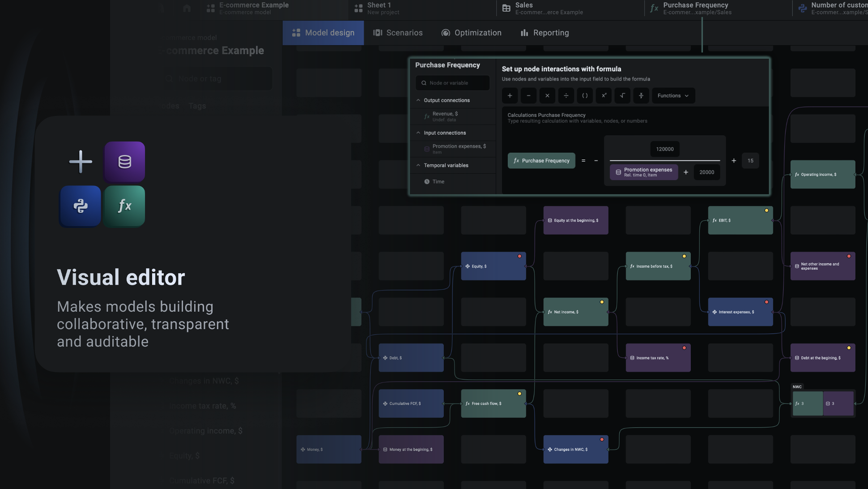Collapse the Output connections section

coord(418,100)
